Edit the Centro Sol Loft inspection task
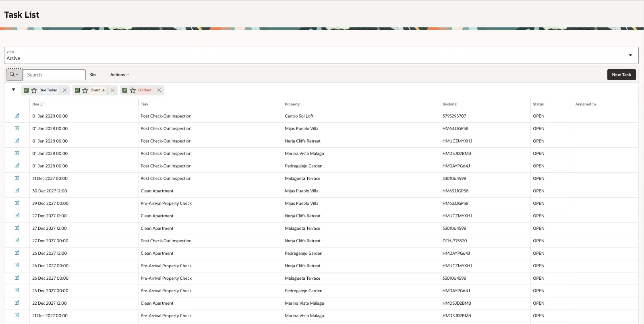The width and height of the screenshot is (644, 324). (x=17, y=116)
